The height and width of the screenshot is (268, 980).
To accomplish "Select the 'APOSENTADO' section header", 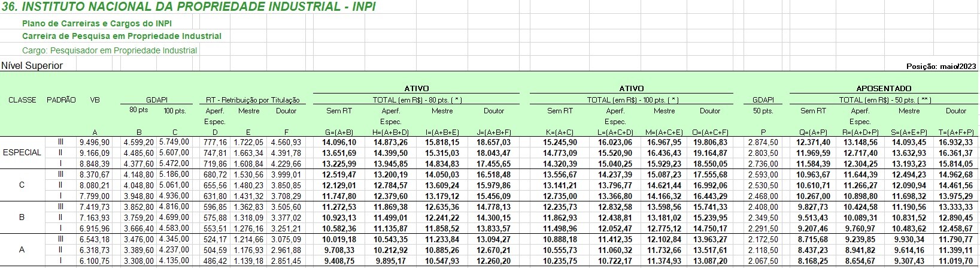I will point(884,89).
